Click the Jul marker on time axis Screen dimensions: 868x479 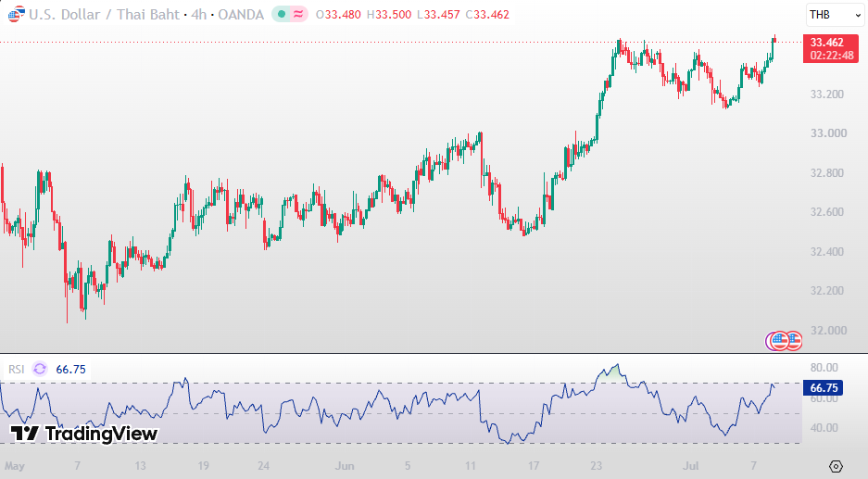click(x=690, y=466)
